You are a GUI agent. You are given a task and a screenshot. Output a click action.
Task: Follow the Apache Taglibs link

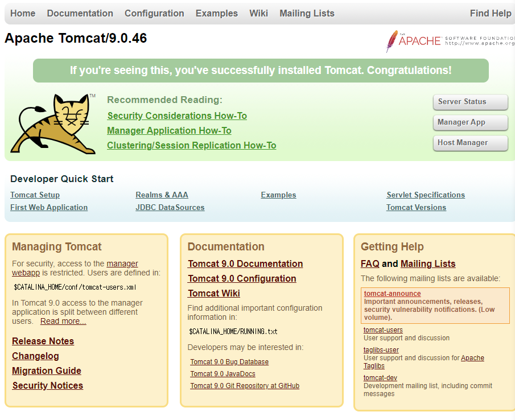click(x=472, y=358)
